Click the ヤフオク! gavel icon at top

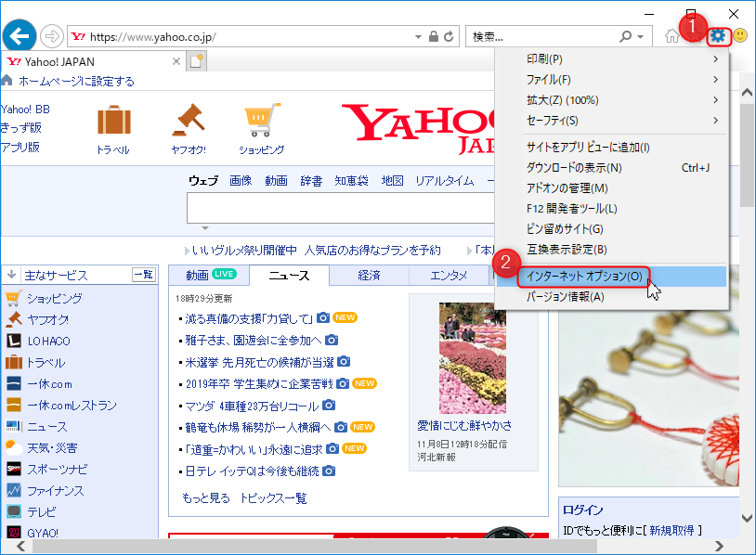click(x=189, y=120)
